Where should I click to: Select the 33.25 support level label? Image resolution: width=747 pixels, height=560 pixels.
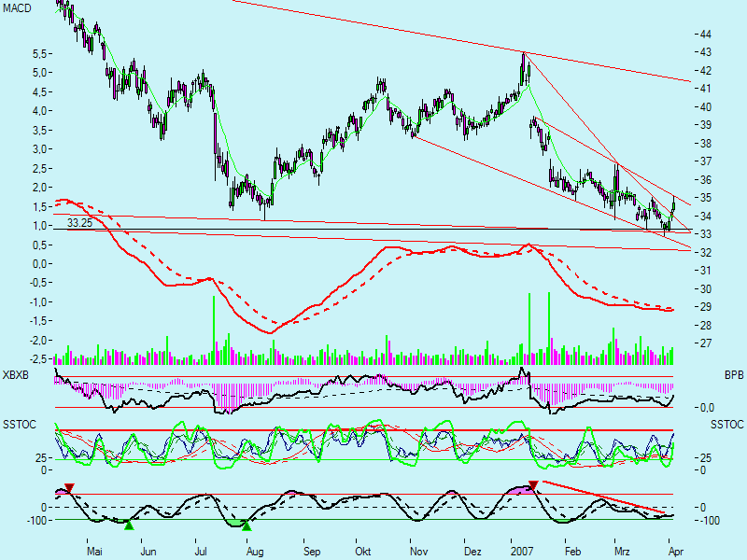click(x=79, y=222)
